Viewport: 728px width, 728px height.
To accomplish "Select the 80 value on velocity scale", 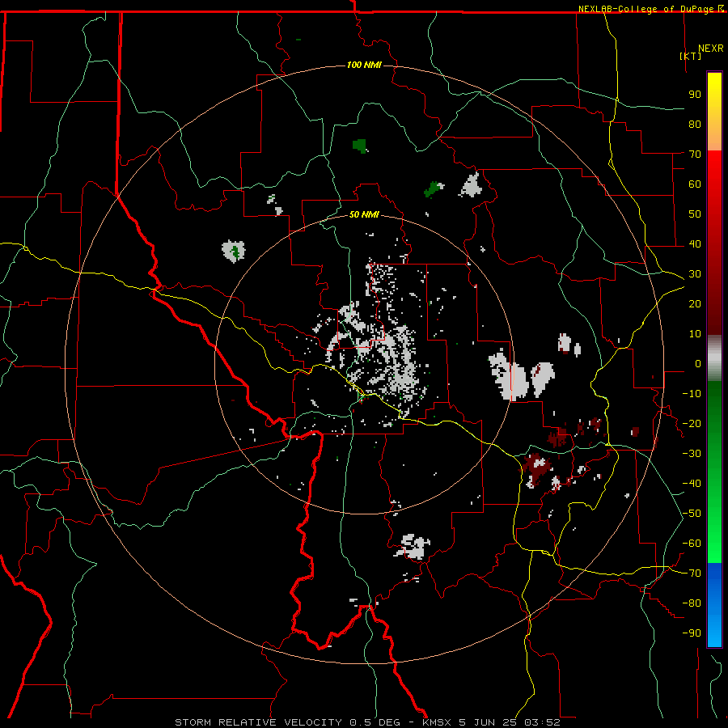I will point(695,124).
